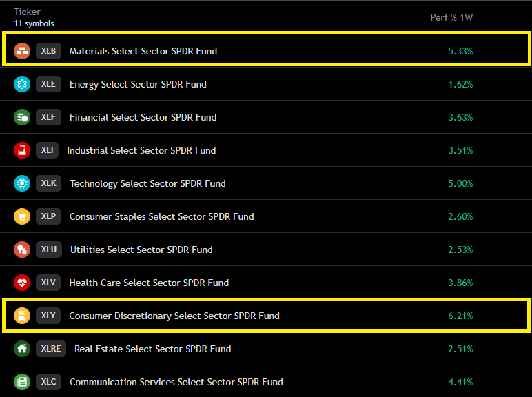Select the XLU ticker badge
Screen dimensions: 532x397
[49, 250]
